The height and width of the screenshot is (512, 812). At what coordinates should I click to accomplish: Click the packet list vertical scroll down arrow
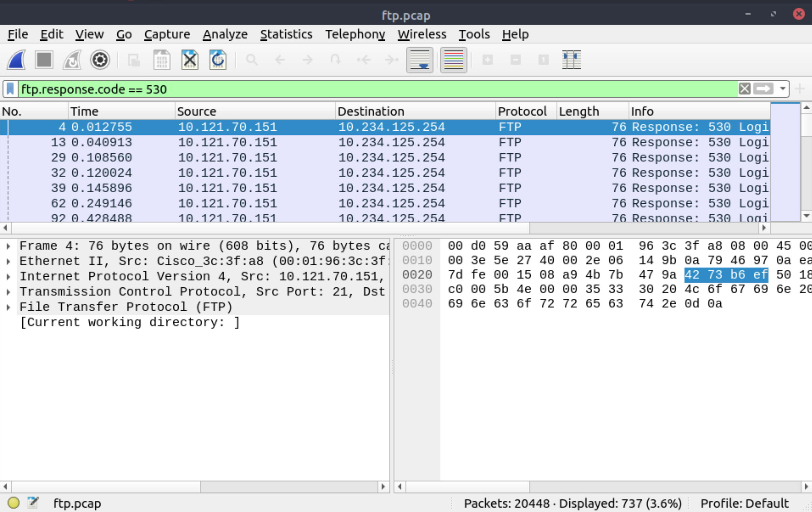806,216
